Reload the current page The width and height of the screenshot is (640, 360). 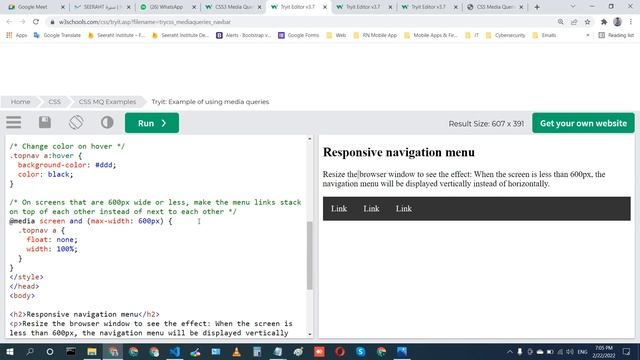click(x=36, y=22)
